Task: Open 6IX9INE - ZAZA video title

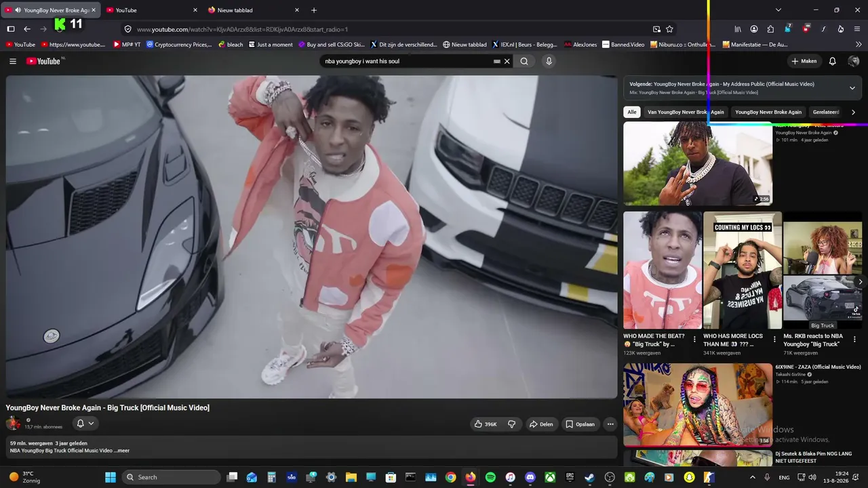Action: click(818, 367)
